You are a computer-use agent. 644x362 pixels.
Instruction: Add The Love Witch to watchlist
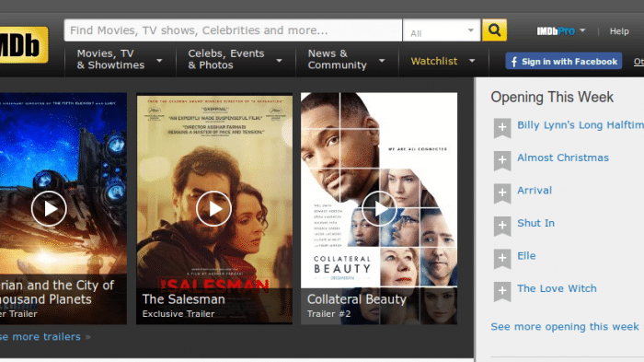[x=502, y=291]
